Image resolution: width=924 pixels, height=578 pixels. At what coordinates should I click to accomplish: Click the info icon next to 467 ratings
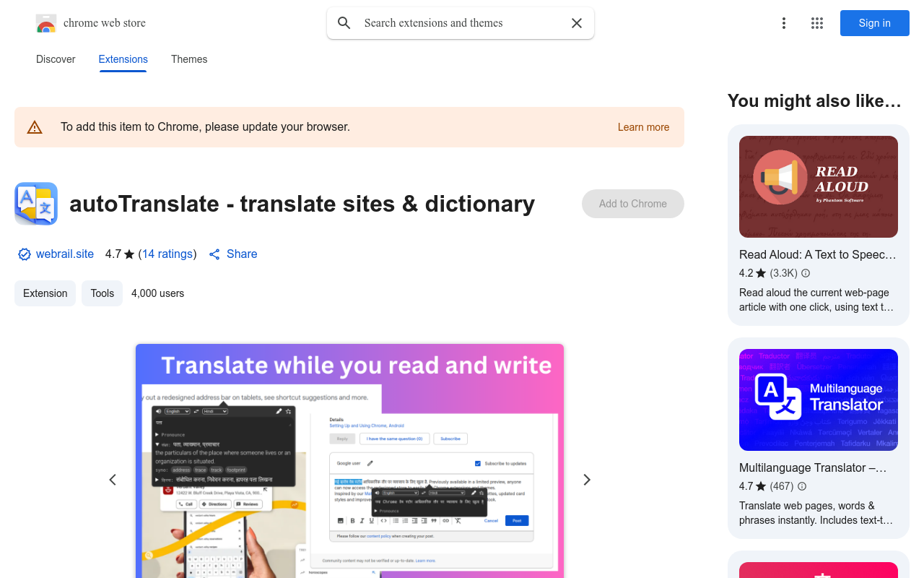802,486
